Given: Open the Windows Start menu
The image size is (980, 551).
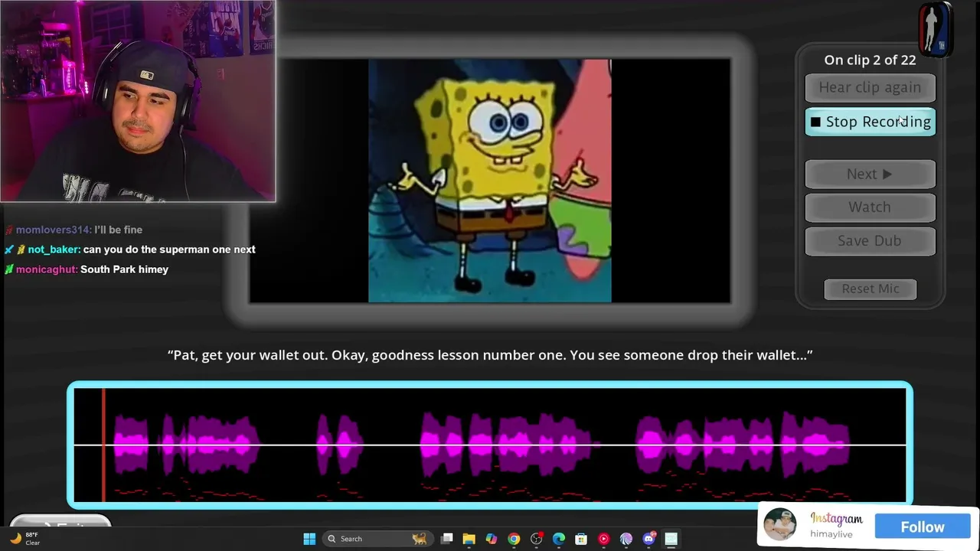Looking at the screenshot, I should [x=309, y=539].
